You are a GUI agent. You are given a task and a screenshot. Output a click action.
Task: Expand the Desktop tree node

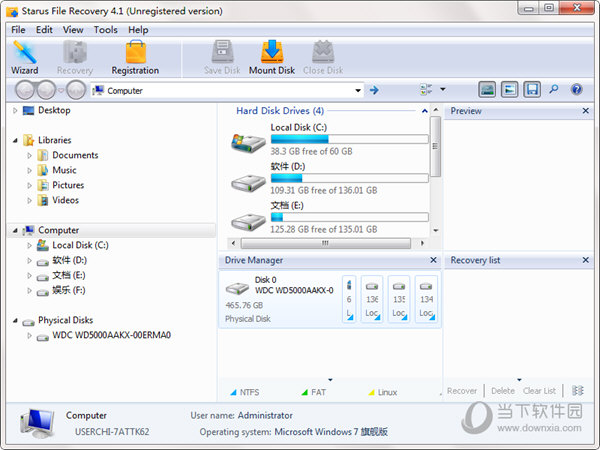click(15, 111)
